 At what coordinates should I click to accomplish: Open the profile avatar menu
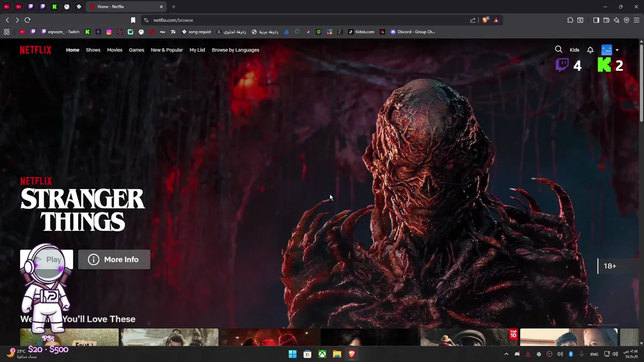click(x=606, y=50)
